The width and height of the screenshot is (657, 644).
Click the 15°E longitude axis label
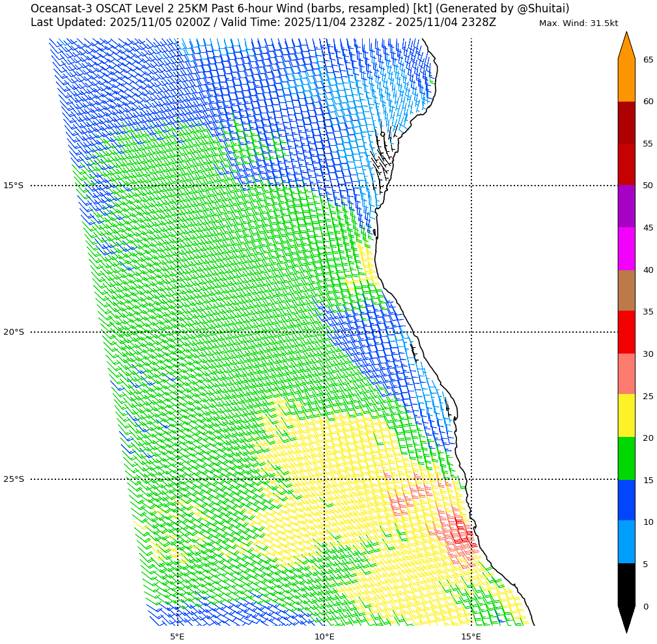[x=471, y=636]
